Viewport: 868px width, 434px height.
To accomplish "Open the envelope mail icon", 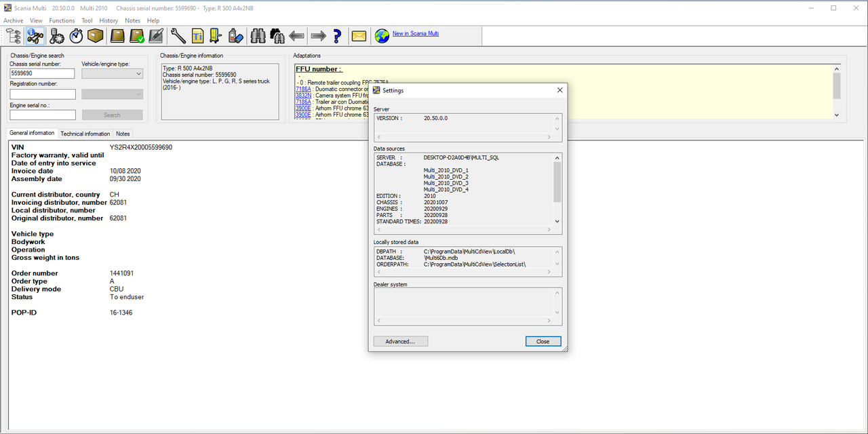I will click(359, 36).
